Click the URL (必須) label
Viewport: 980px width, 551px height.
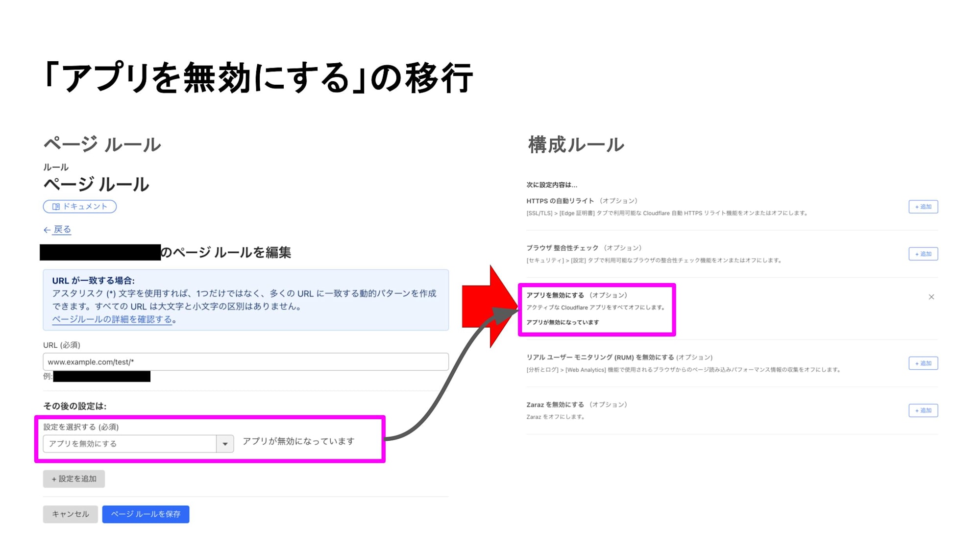tap(62, 345)
